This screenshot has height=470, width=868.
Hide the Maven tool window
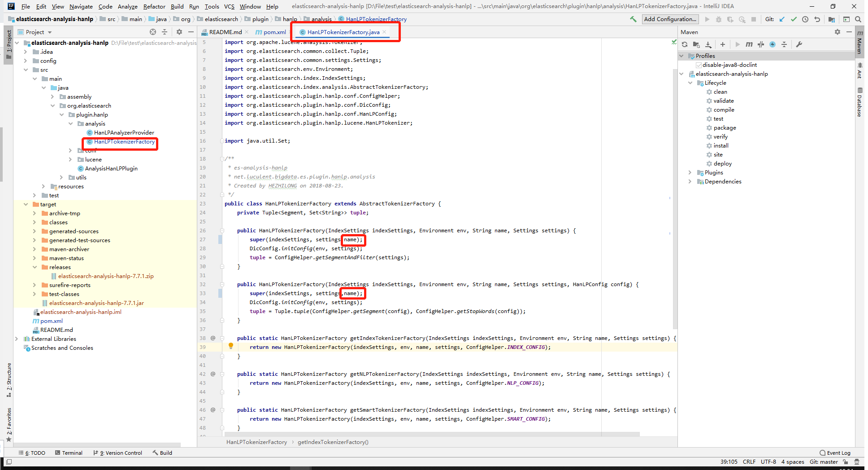point(849,32)
